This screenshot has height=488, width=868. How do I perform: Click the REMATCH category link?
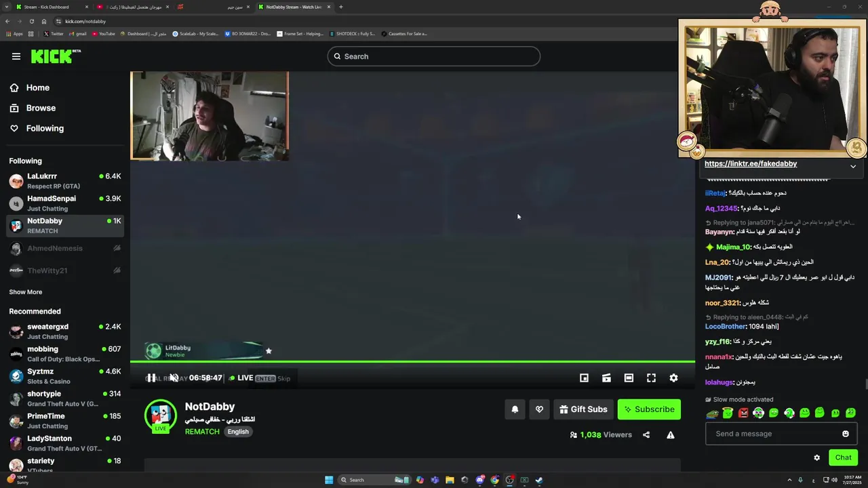pos(202,432)
